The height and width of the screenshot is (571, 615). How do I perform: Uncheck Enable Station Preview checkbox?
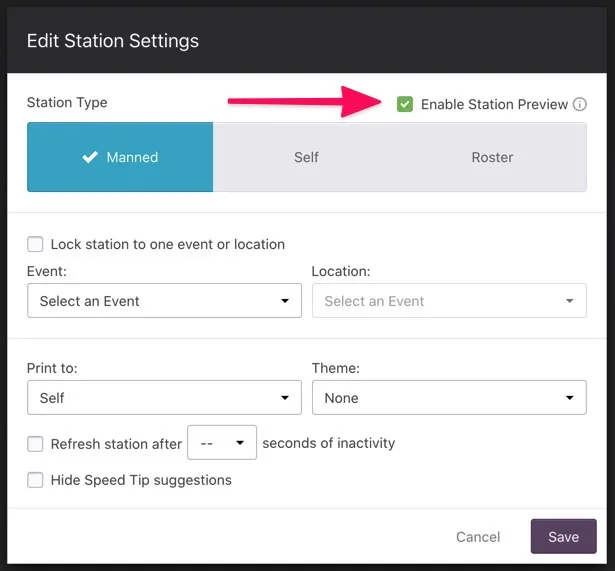tap(405, 104)
